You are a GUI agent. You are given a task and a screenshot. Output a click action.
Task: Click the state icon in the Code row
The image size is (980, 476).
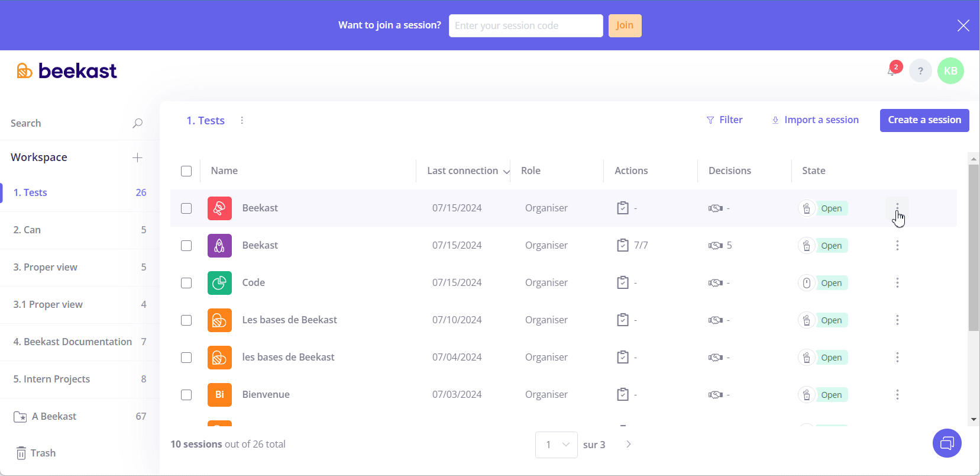(x=807, y=283)
